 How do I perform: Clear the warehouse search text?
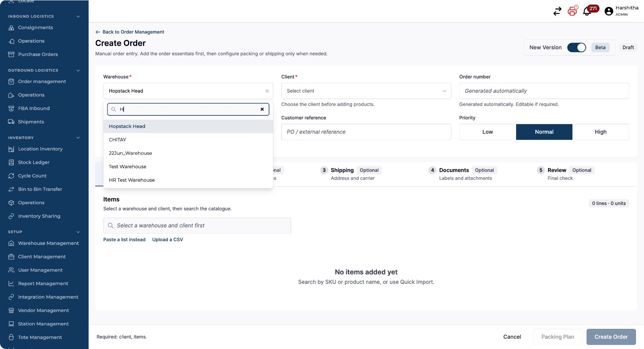(x=262, y=109)
